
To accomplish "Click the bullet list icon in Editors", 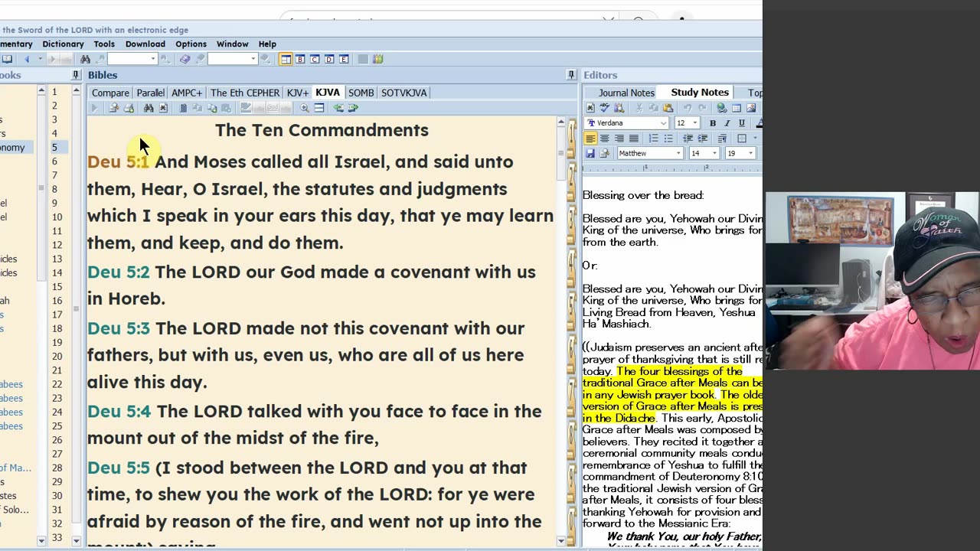I will (668, 138).
